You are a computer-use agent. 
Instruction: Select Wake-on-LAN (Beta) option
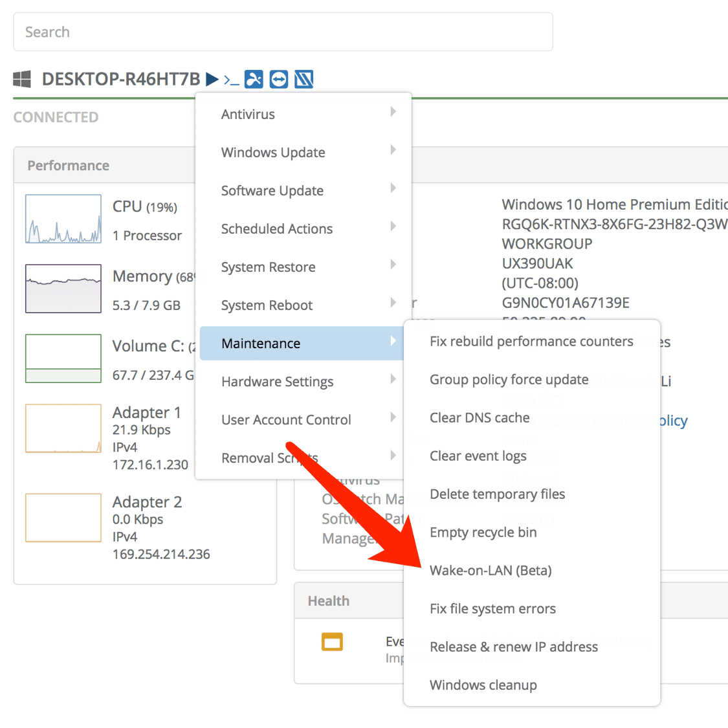pyautogui.click(x=491, y=570)
